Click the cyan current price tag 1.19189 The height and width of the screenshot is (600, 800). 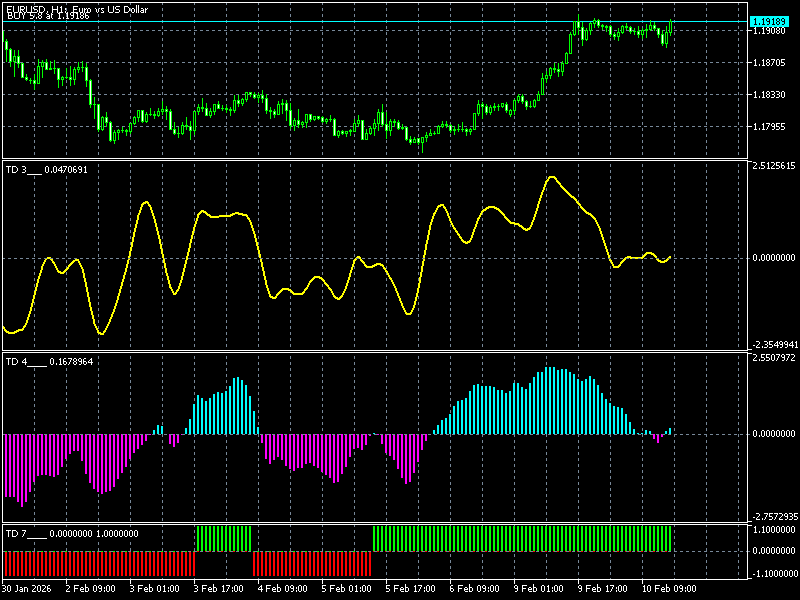769,21
